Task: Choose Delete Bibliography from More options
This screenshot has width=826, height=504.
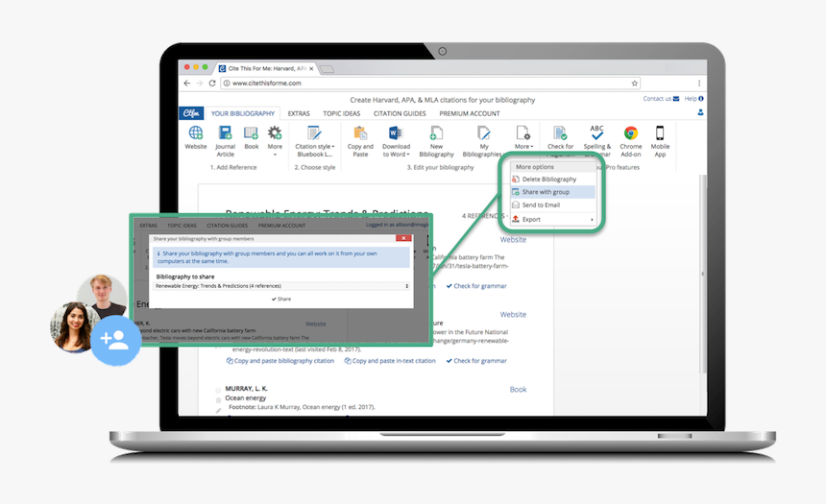Action: [x=552, y=180]
